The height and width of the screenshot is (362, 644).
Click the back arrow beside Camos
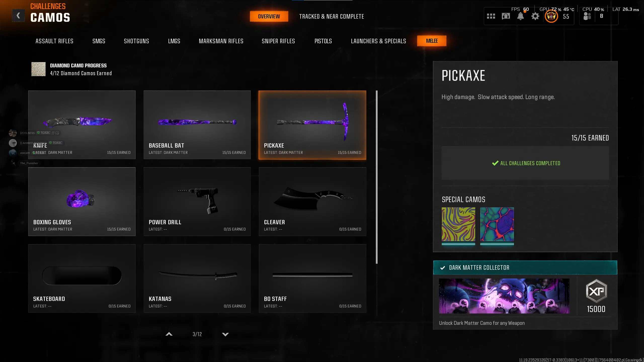pyautogui.click(x=18, y=16)
